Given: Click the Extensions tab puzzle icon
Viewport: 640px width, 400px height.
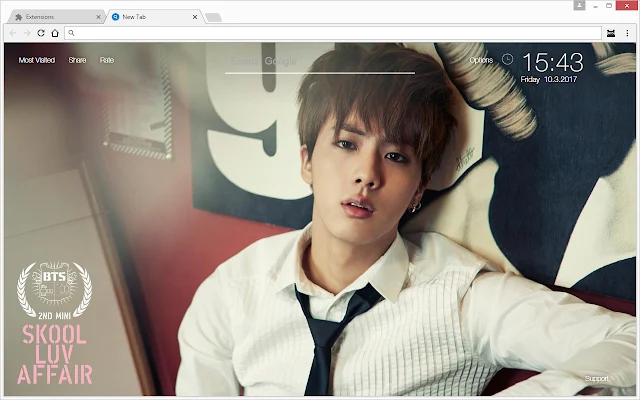Looking at the screenshot, I should click(18, 17).
